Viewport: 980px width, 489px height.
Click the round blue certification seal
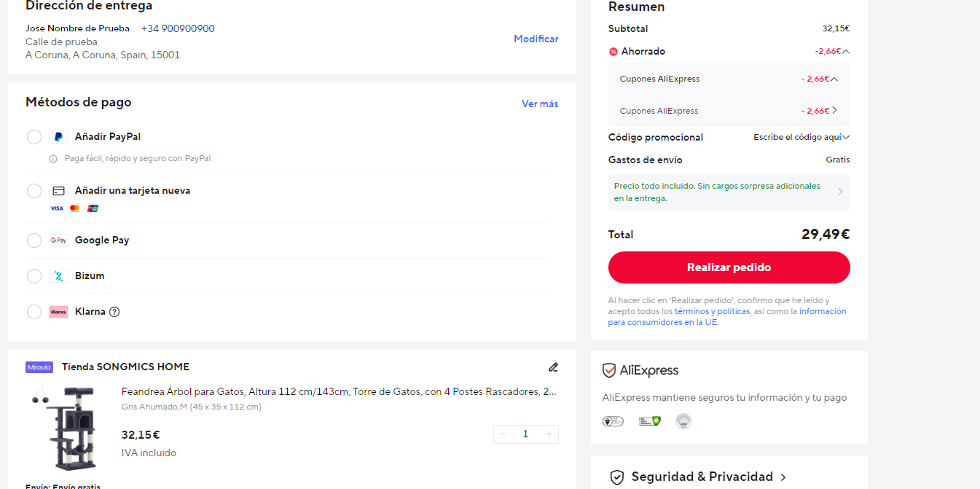click(683, 421)
